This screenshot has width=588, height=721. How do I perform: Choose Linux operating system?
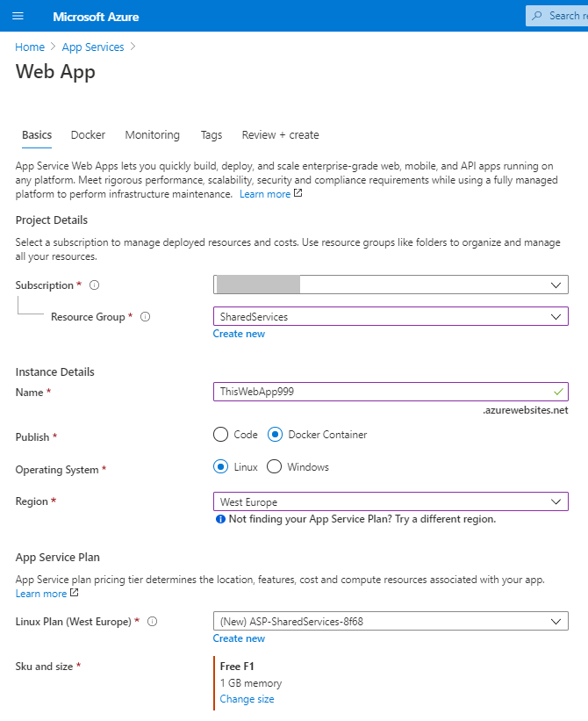[x=220, y=466]
